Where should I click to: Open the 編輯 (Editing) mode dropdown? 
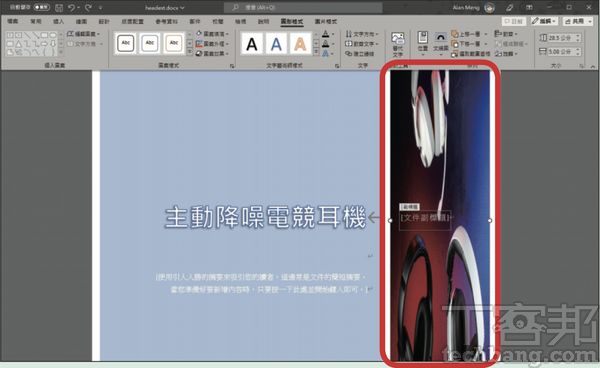(544, 21)
